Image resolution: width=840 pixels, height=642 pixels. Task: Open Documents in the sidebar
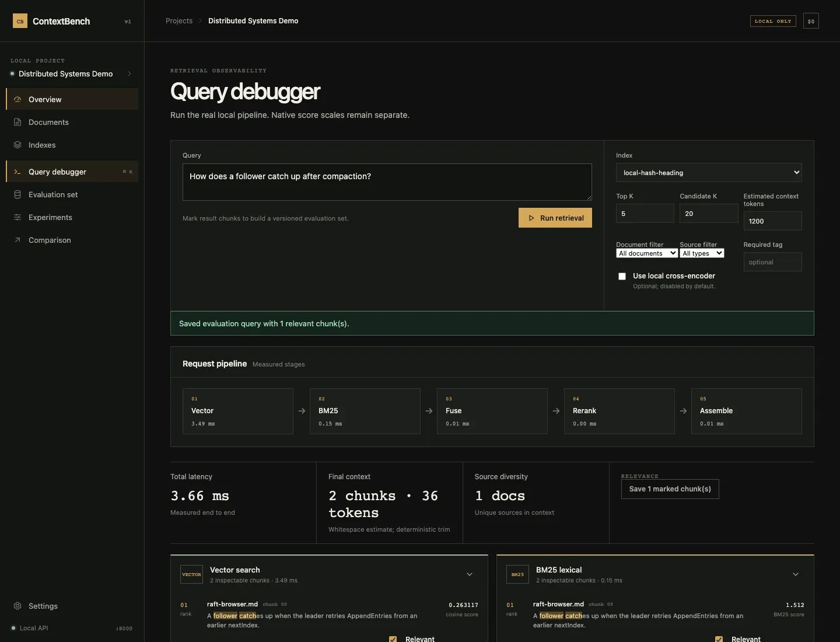(x=72, y=122)
